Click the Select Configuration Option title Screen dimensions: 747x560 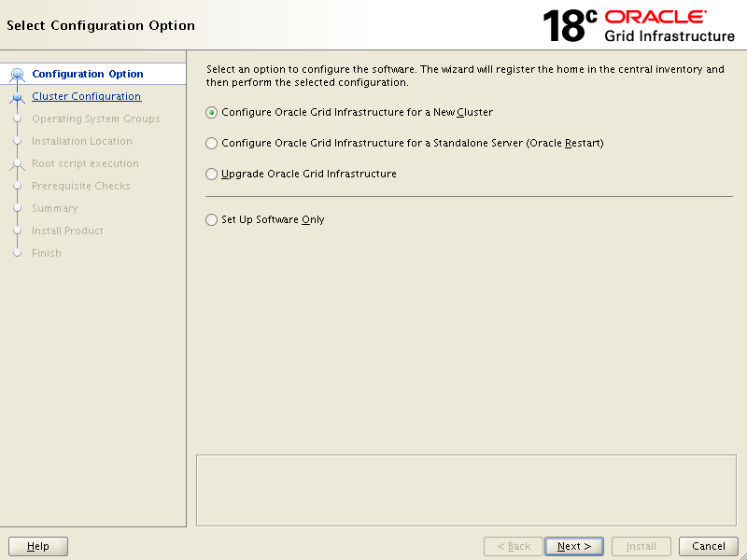click(x=101, y=25)
